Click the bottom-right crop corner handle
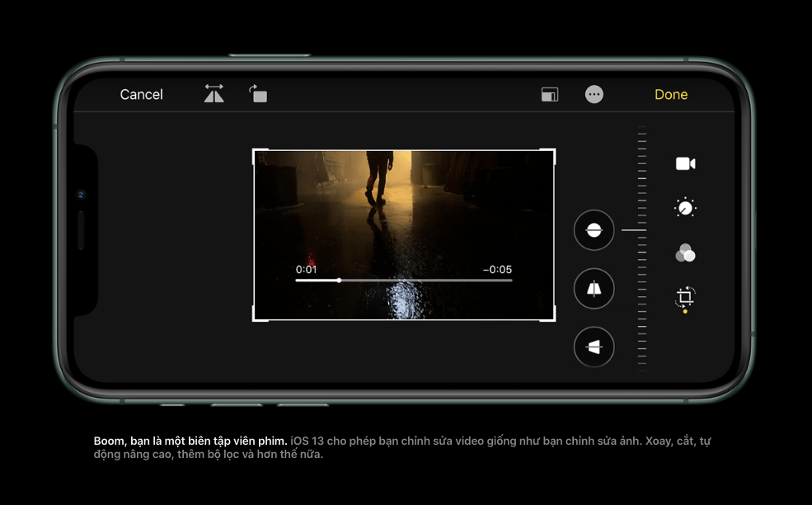The width and height of the screenshot is (812, 505). click(x=548, y=314)
